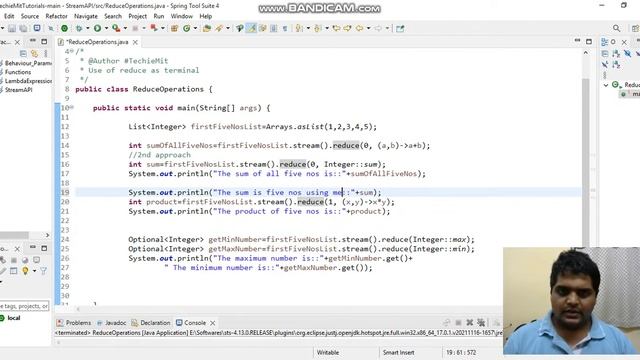Toggle the Mark Occurrences highlighter icon
The height and width of the screenshot is (360, 640).
[x=251, y=28]
